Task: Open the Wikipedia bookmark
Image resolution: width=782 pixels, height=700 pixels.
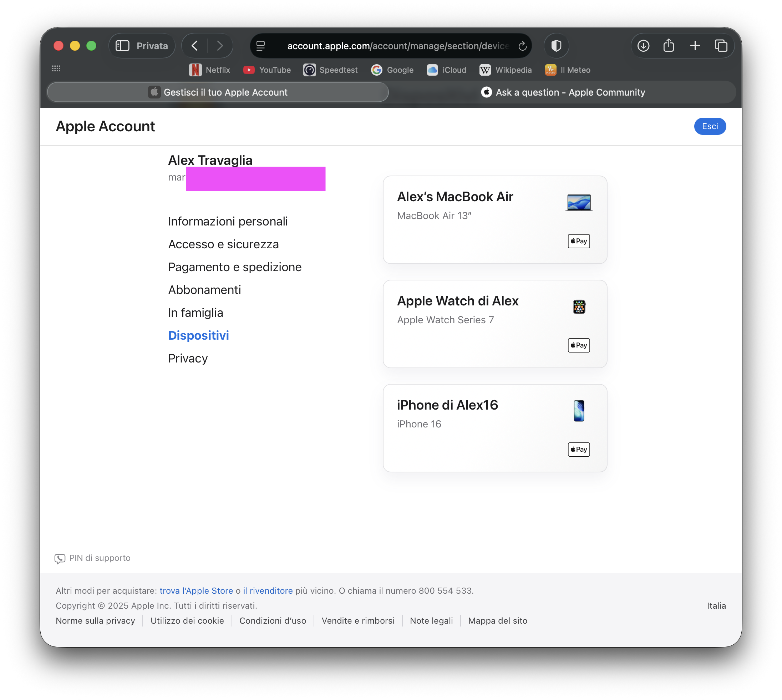Action: click(506, 70)
